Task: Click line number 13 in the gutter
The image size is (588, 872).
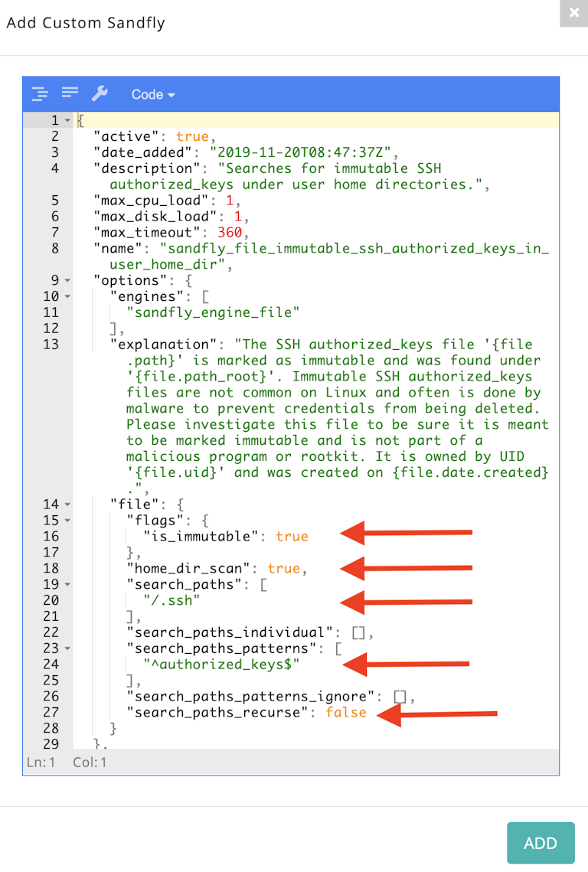Action: (51, 345)
